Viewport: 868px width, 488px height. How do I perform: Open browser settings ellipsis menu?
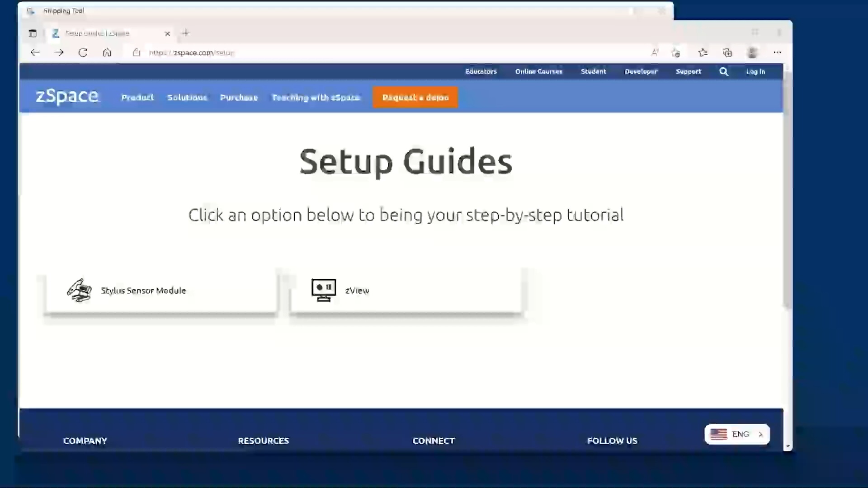coord(777,52)
